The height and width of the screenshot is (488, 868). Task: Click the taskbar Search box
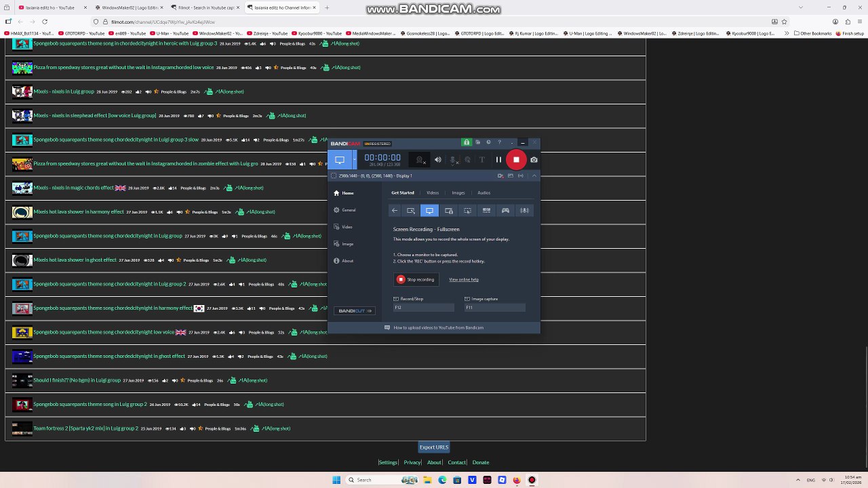pos(383,480)
